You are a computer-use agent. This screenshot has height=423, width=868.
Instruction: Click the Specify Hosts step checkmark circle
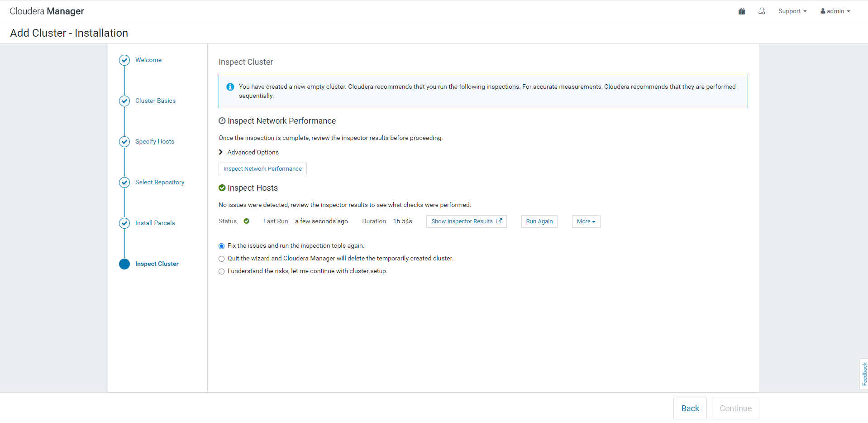point(124,142)
